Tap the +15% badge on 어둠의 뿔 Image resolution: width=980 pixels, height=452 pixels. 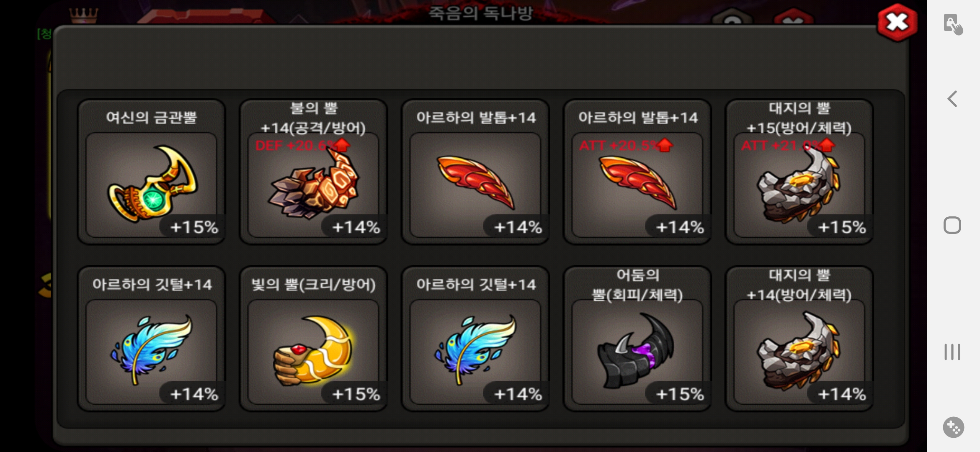click(x=679, y=394)
